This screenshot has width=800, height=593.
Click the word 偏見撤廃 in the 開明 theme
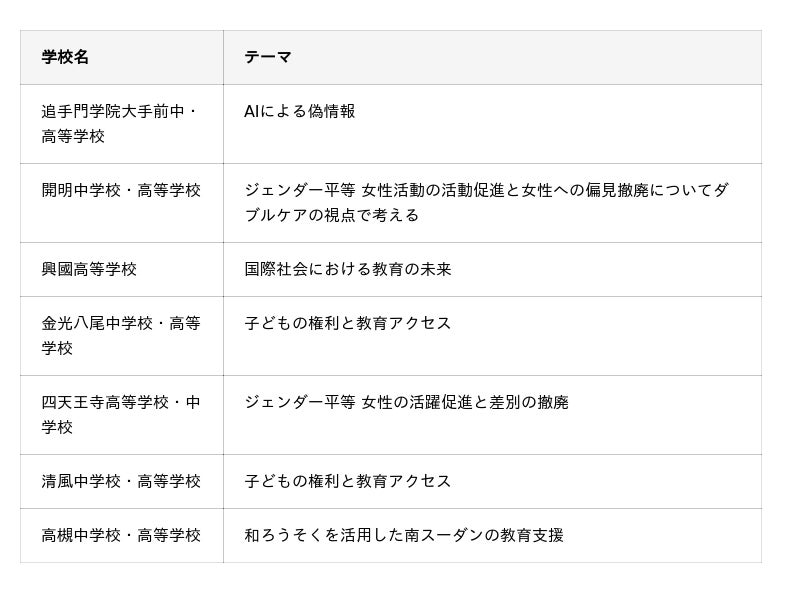point(616,190)
